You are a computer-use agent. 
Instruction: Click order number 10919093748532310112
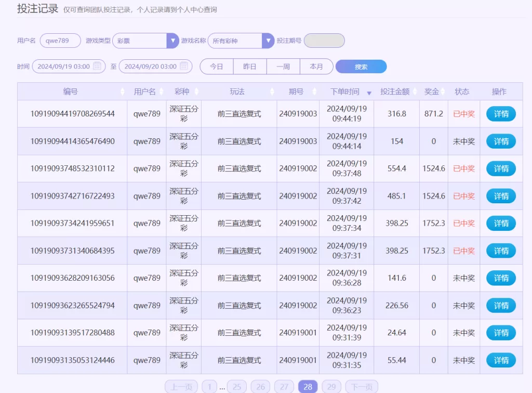pos(73,168)
